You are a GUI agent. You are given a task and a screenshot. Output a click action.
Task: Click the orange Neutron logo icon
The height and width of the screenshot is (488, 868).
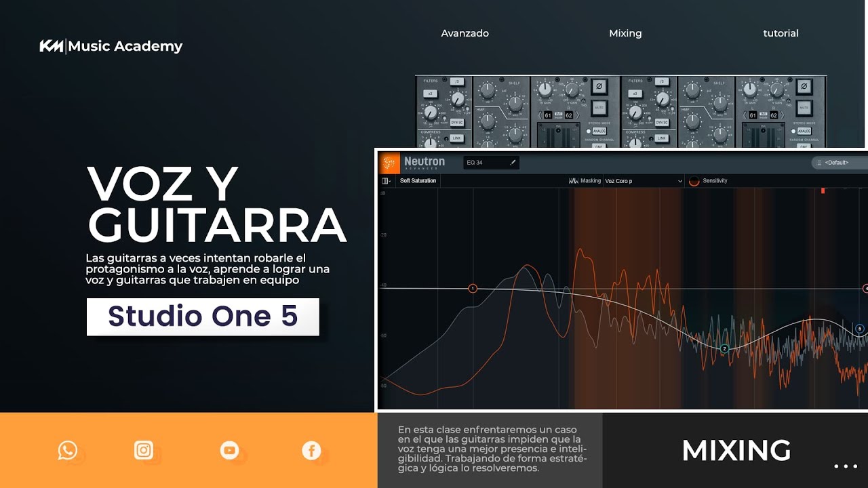[390, 163]
